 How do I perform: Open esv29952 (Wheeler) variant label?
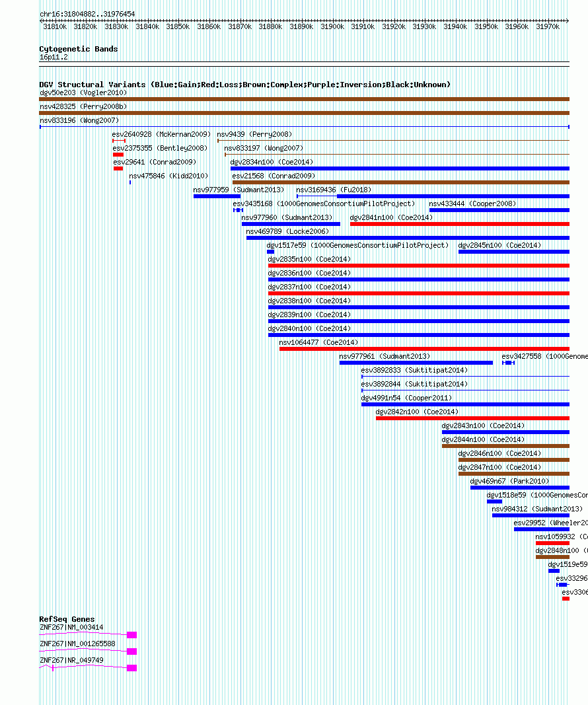point(550,523)
